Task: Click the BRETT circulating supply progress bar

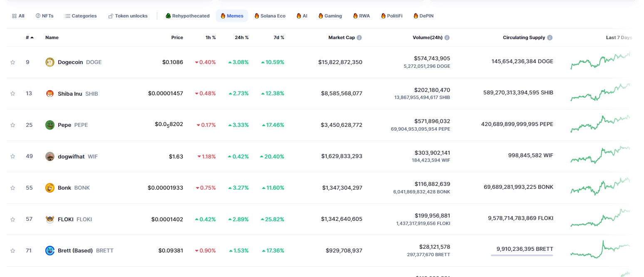Action: click(x=522, y=255)
